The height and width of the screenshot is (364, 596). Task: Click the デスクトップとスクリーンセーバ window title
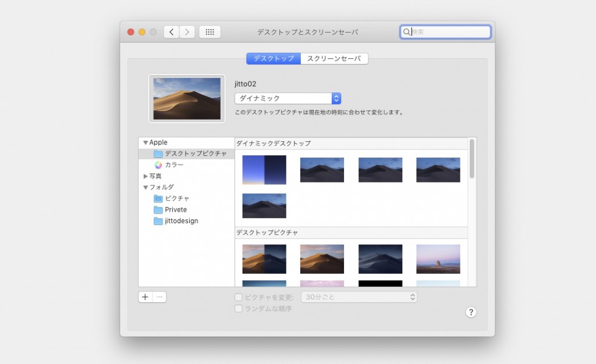[x=307, y=32]
